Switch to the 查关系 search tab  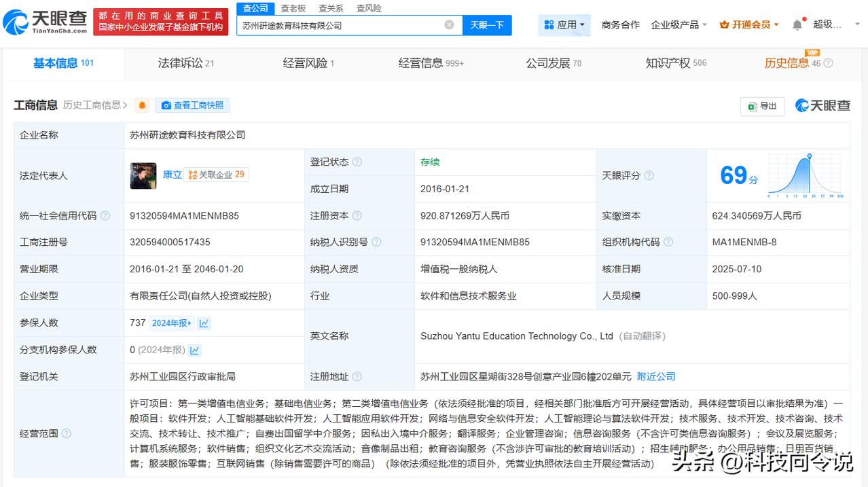(x=331, y=8)
